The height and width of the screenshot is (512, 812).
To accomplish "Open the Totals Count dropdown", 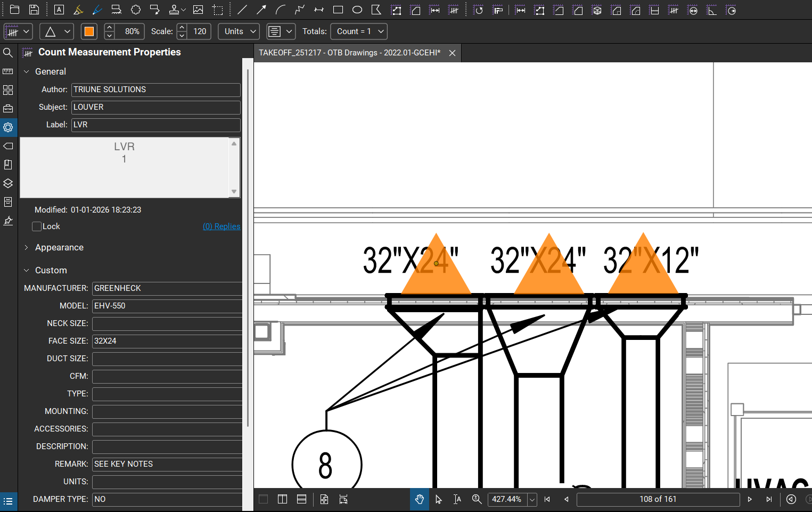I will [x=359, y=31].
